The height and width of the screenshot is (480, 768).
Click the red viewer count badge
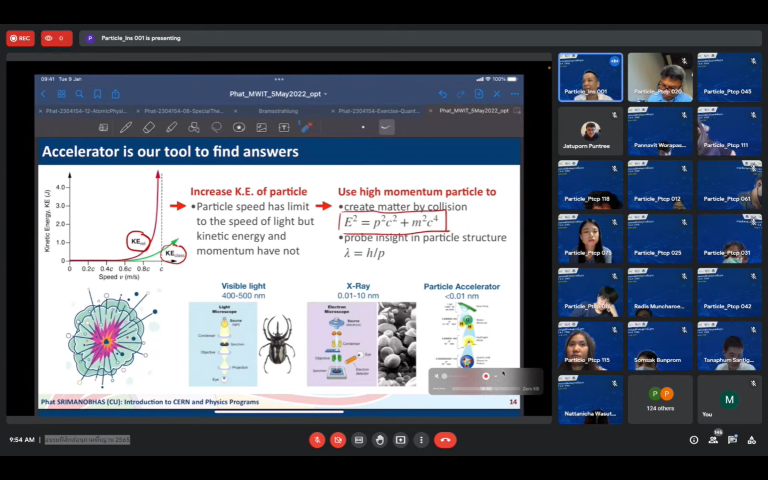(x=57, y=38)
